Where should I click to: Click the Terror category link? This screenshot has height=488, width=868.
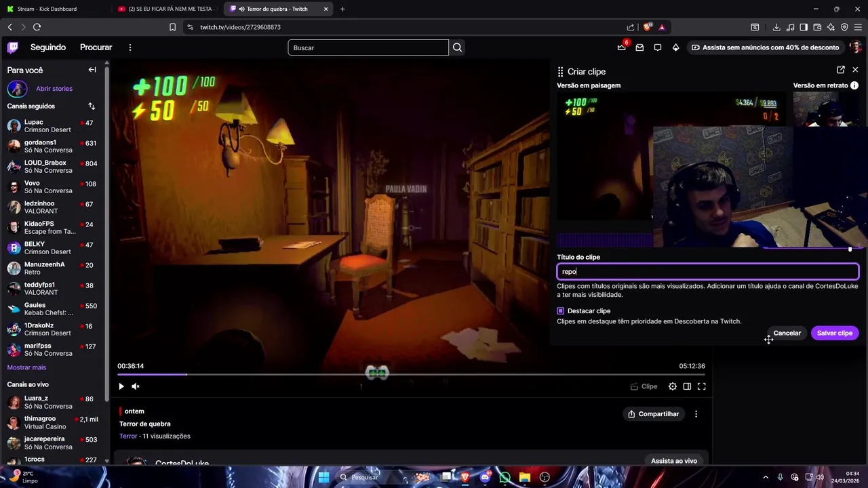tap(128, 436)
